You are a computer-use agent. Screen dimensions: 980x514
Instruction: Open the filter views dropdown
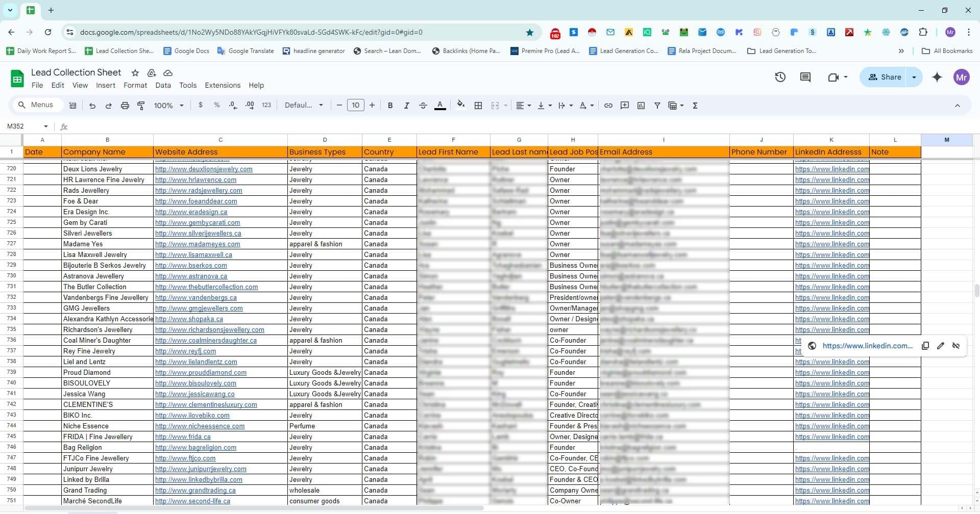point(676,106)
